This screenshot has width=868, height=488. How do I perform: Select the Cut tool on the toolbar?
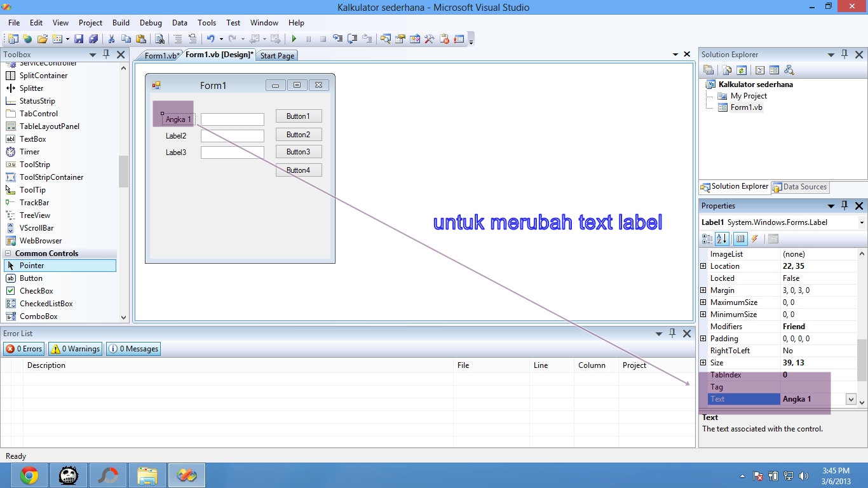pyautogui.click(x=112, y=39)
